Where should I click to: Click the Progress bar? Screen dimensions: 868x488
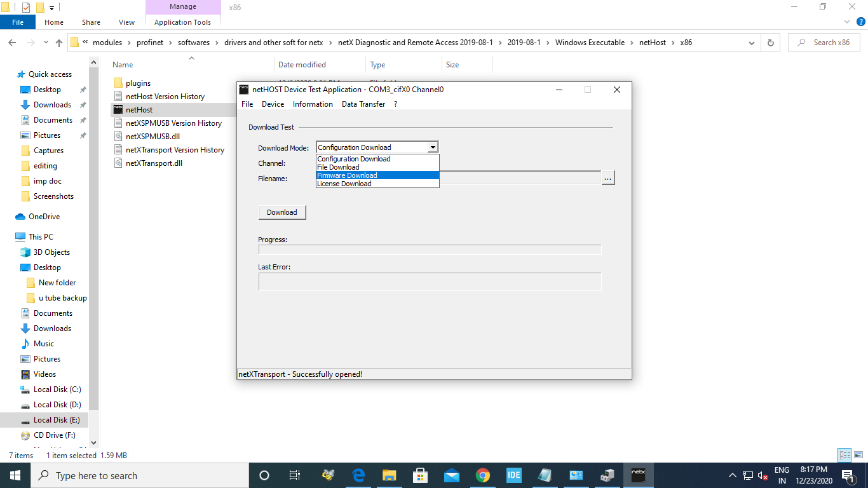click(430, 250)
